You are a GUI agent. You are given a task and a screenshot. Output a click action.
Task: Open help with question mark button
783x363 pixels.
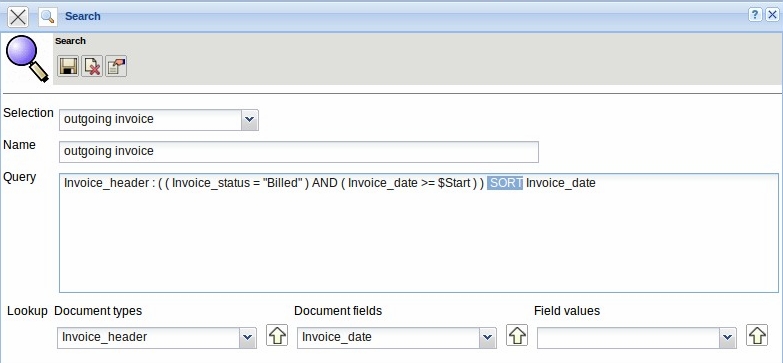pos(755,15)
